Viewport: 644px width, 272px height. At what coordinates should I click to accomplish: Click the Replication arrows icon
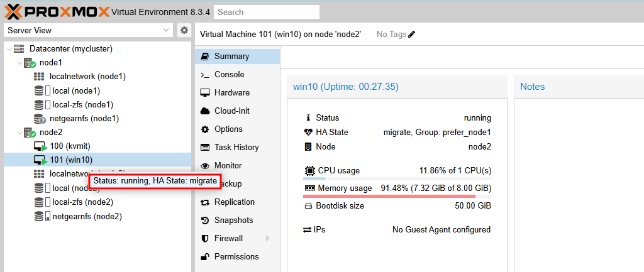click(x=205, y=202)
